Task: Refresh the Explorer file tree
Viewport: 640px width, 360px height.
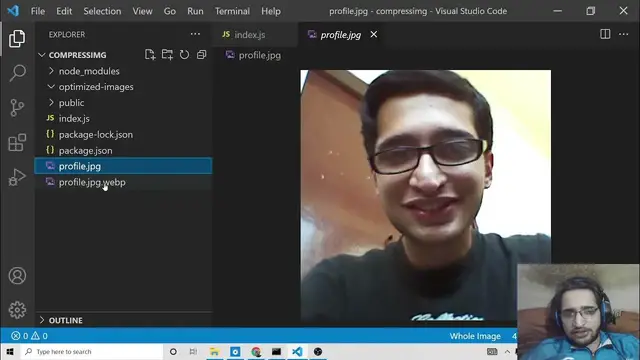Action: click(x=184, y=55)
